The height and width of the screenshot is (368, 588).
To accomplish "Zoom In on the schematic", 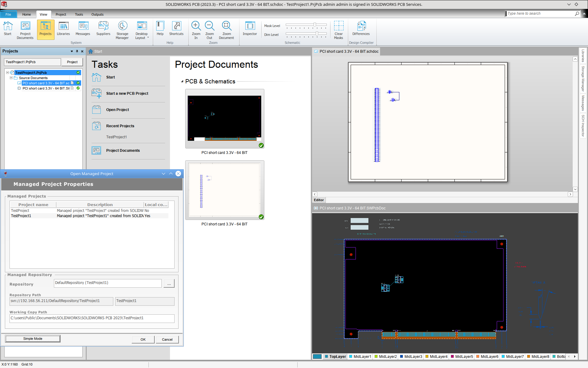I will point(196,29).
